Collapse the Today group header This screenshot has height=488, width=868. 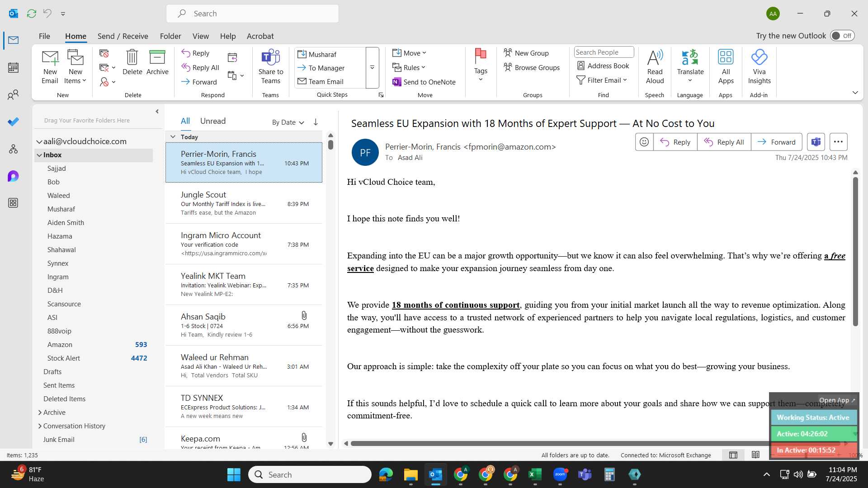[173, 137]
